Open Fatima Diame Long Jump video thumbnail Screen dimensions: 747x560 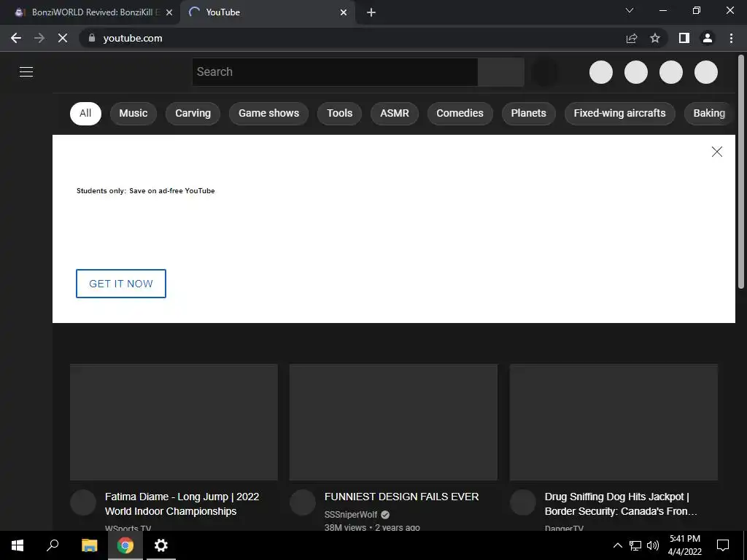tap(174, 422)
